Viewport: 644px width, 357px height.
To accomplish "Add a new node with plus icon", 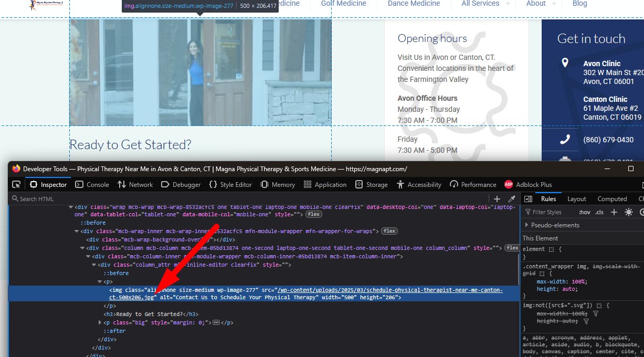I will (x=497, y=199).
